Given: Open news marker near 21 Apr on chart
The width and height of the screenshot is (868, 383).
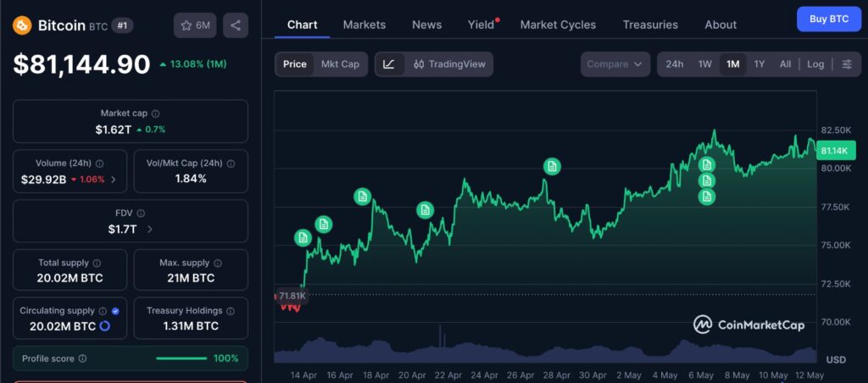Looking at the screenshot, I should (426, 210).
